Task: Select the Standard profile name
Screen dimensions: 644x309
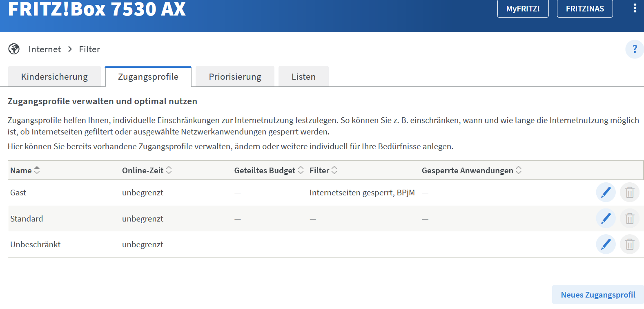Action: tap(27, 219)
